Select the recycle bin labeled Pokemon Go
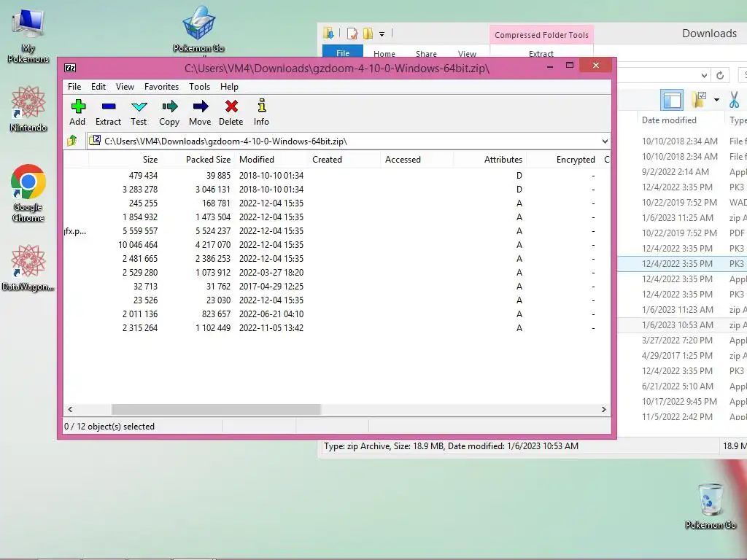This screenshot has height=560, width=747. coord(711,506)
